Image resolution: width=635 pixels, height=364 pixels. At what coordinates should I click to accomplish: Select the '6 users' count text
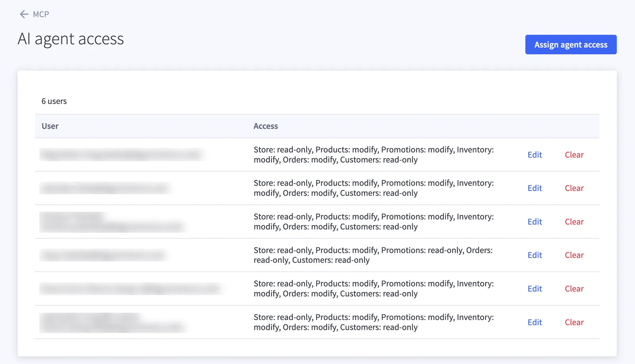(54, 101)
